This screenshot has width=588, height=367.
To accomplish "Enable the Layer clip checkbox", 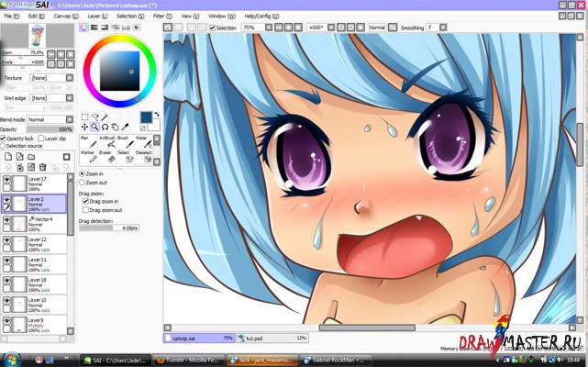I will click(41, 139).
